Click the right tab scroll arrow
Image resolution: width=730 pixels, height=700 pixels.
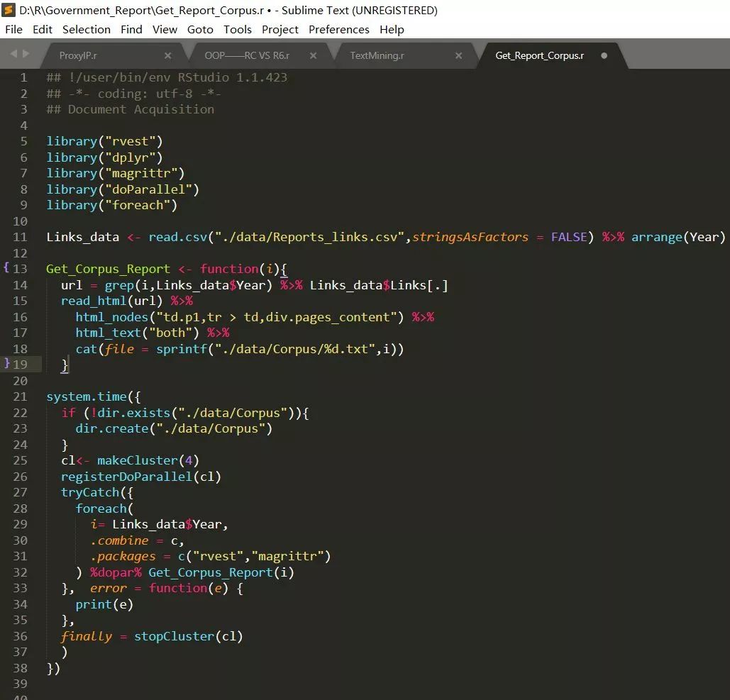(x=26, y=54)
